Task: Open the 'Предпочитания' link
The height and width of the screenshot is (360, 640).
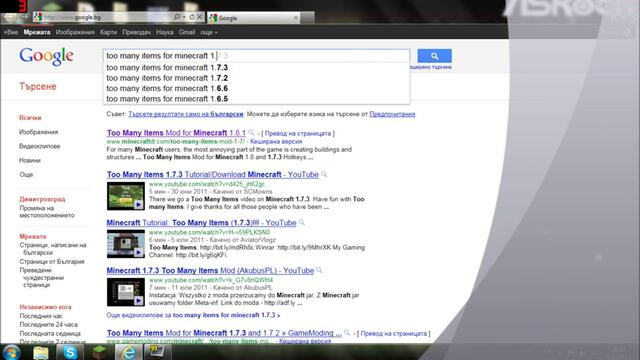Action: point(392,114)
